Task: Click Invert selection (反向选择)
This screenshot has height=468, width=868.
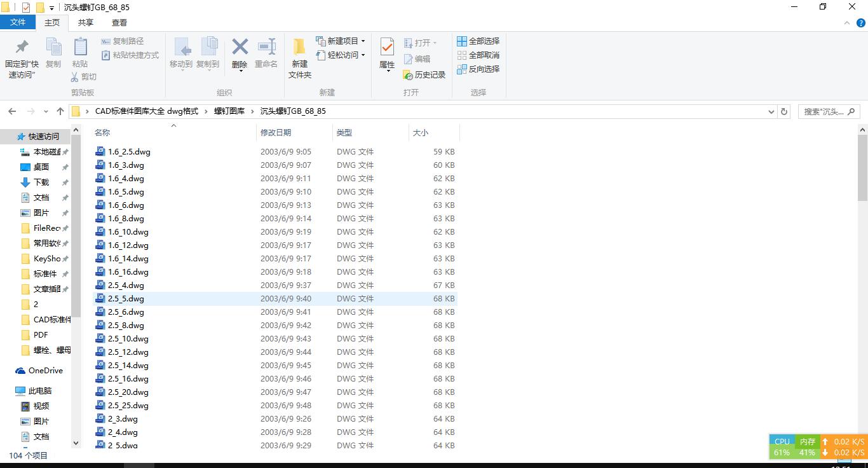Action: [478, 69]
